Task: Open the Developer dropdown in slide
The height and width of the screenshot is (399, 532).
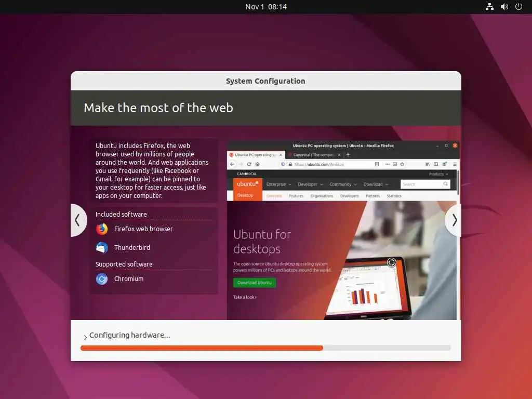Action: point(311,184)
